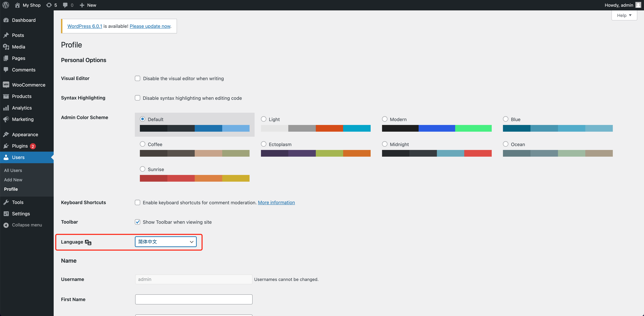The width and height of the screenshot is (644, 316).
Task: Click into the First Name field
Action: coord(194,299)
